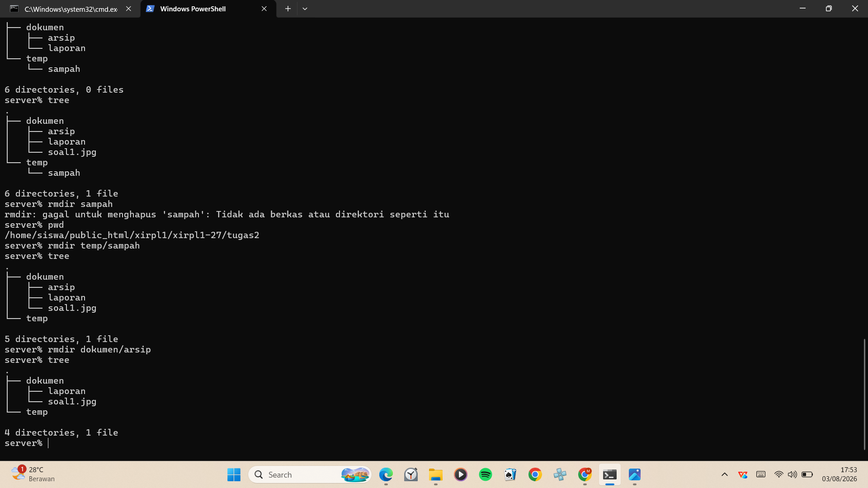Open Microsoft Edge from taskbar
868x488 pixels.
pos(386,475)
